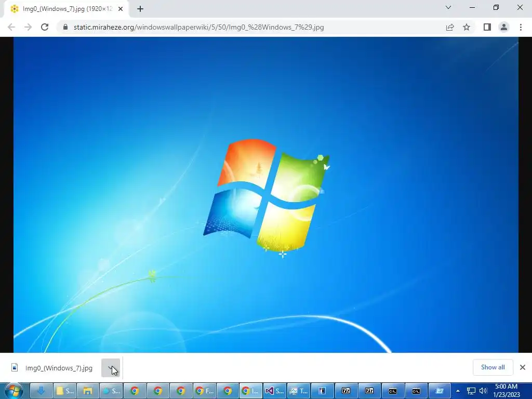Open the Chrome window labeled 'I...'
This screenshot has width=532, height=399.
point(251,391)
